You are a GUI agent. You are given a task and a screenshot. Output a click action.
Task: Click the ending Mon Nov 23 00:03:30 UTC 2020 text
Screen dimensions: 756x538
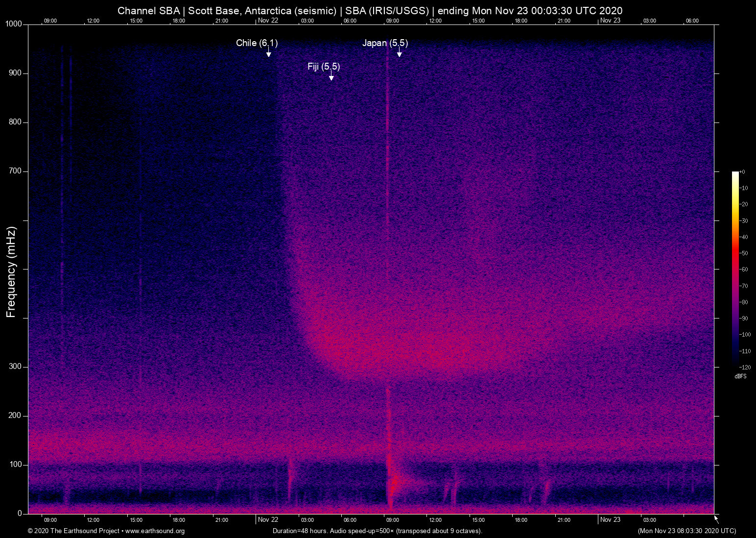point(530,11)
